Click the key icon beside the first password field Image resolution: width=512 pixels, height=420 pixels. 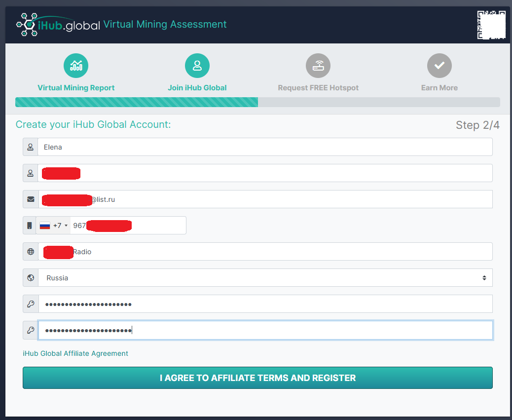click(x=31, y=304)
